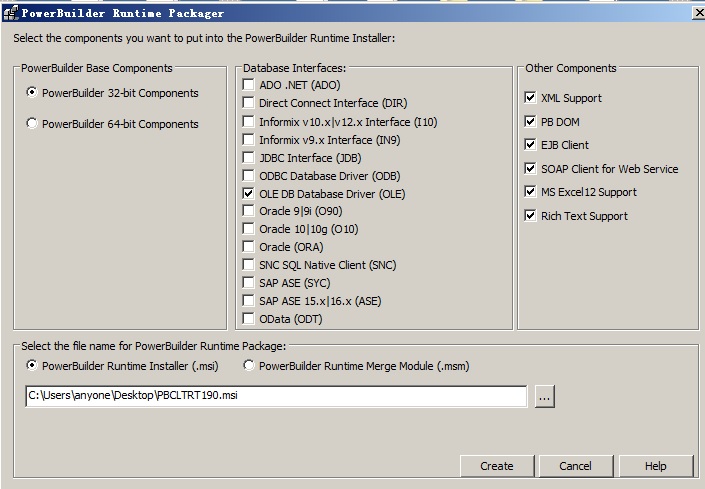Check Oracle (ORA) interface
The width and height of the screenshot is (705, 489).
click(248, 246)
